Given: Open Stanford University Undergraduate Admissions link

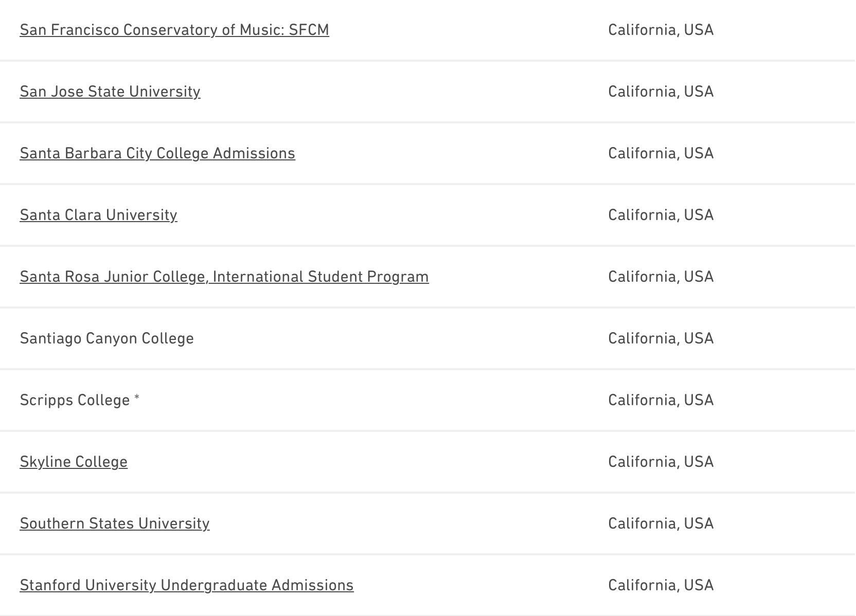Looking at the screenshot, I should [x=186, y=585].
